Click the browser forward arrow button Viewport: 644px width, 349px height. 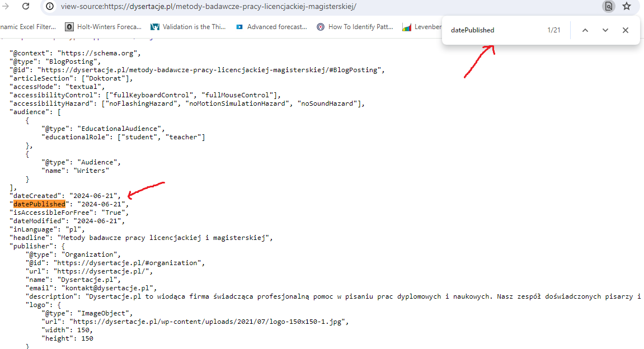click(6, 6)
